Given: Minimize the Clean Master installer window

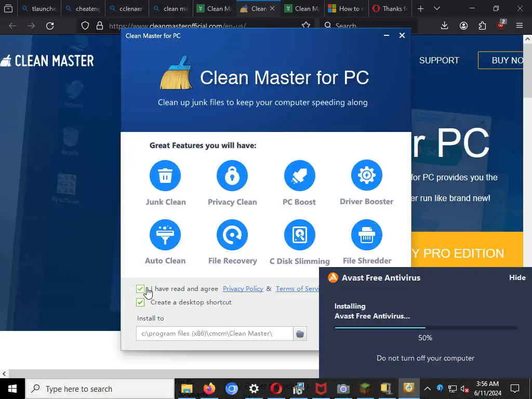Looking at the screenshot, I should (386, 35).
